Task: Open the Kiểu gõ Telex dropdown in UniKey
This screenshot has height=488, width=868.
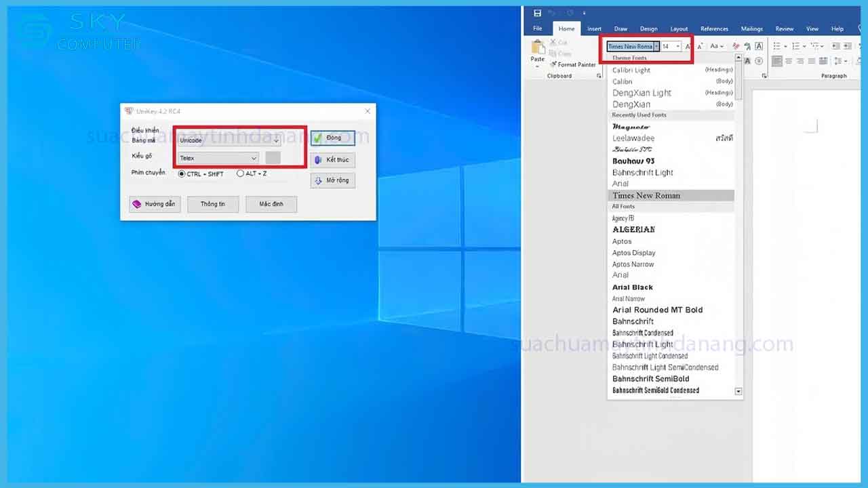Action: [x=218, y=158]
